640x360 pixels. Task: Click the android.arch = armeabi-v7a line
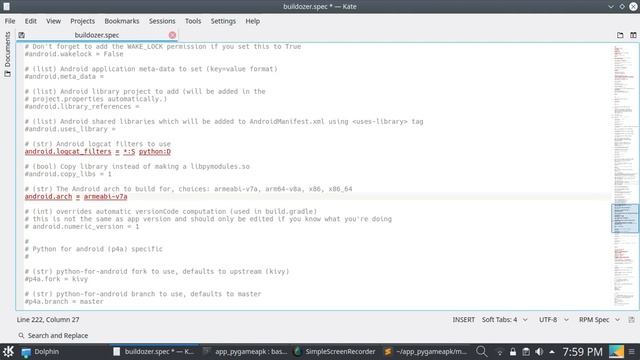point(76,197)
